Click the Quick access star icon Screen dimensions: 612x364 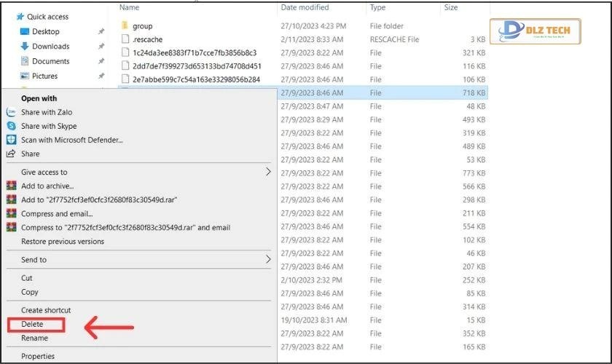[20, 17]
